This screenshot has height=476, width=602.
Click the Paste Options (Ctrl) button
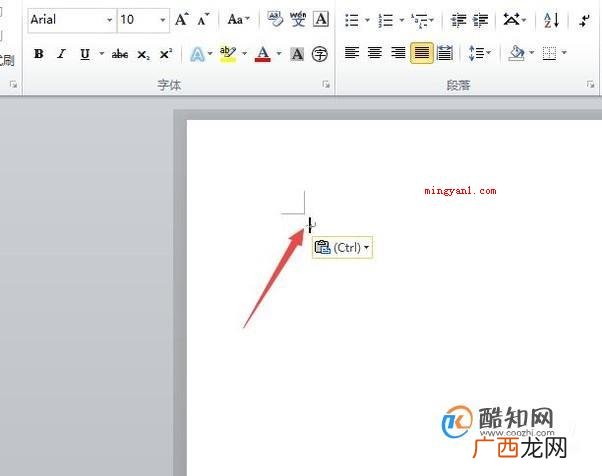click(342, 248)
